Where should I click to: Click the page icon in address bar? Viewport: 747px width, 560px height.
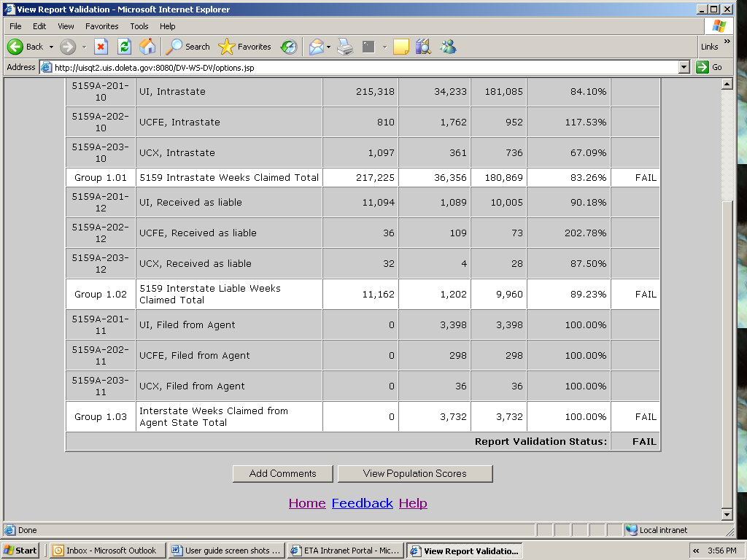pyautogui.click(x=46, y=67)
